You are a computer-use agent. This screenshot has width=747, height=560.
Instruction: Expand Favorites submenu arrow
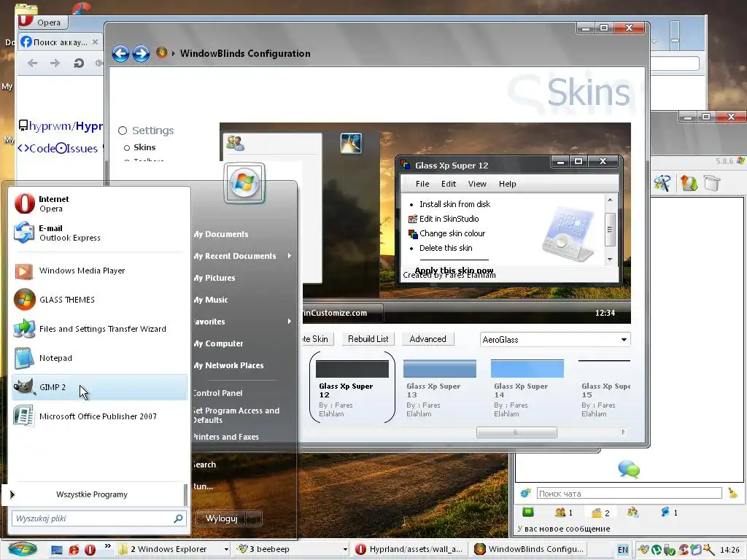pos(289,322)
